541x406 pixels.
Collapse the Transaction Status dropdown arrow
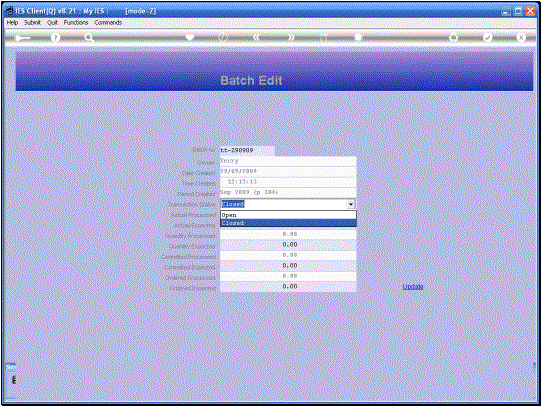click(351, 204)
